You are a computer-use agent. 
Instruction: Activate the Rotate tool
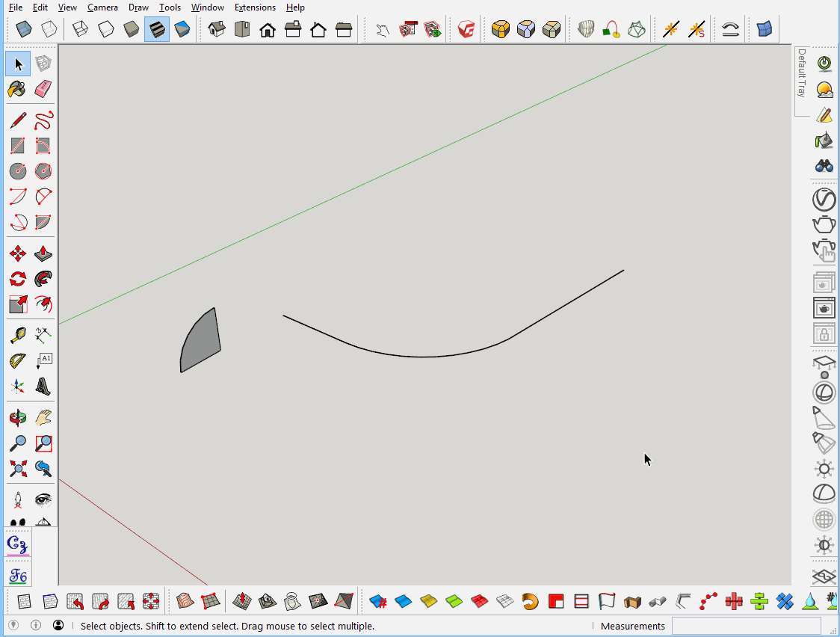pos(18,279)
